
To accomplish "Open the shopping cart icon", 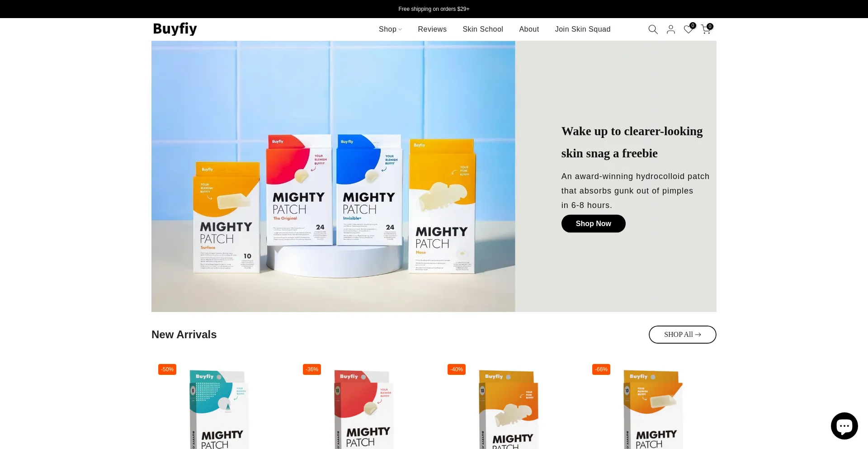I will (706, 29).
